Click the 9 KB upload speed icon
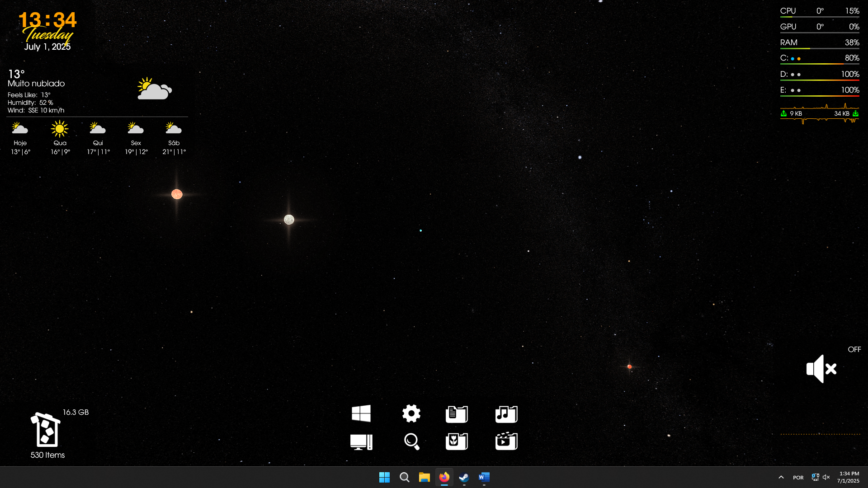The height and width of the screenshot is (488, 868). coord(783,113)
